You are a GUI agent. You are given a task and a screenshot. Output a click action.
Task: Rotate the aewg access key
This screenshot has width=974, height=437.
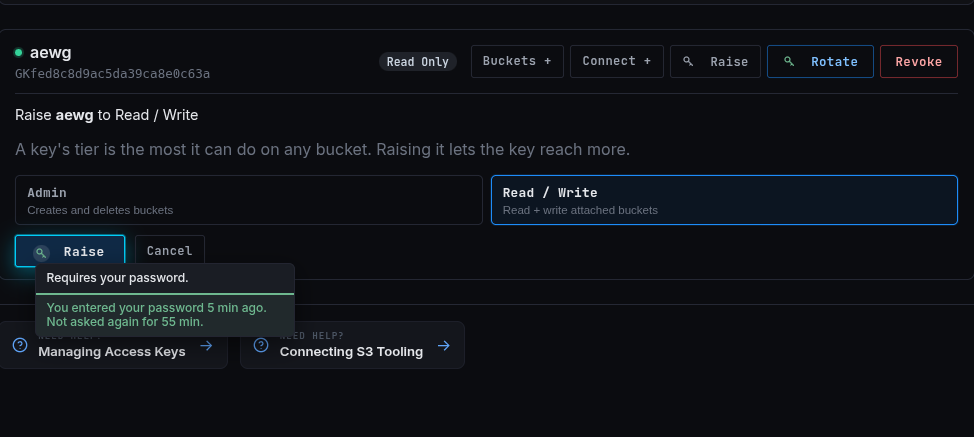[x=821, y=61]
